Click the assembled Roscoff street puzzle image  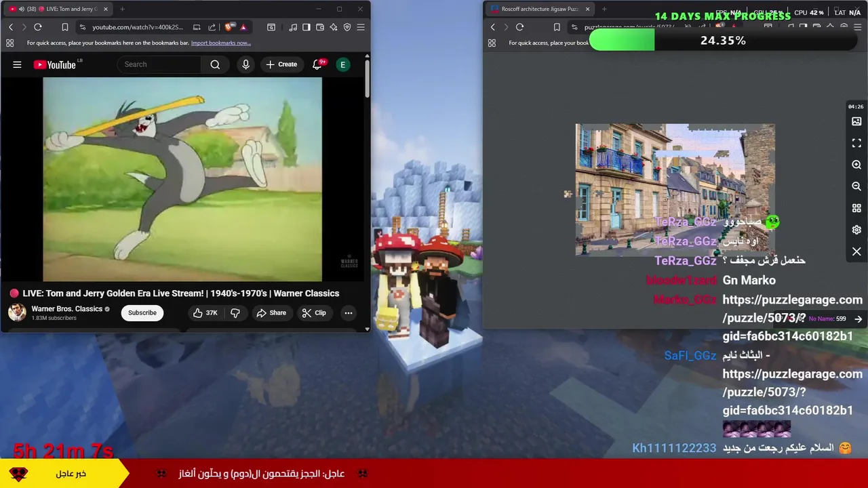(x=675, y=189)
